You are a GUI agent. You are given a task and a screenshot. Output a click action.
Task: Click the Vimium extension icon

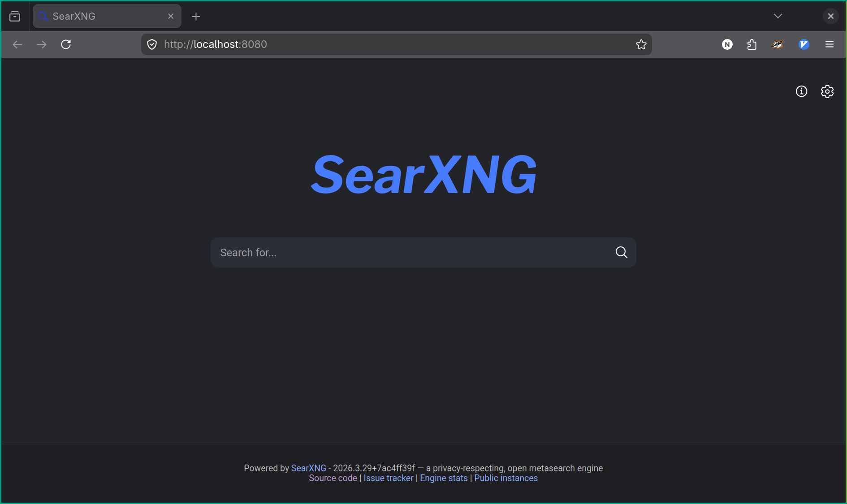click(804, 44)
